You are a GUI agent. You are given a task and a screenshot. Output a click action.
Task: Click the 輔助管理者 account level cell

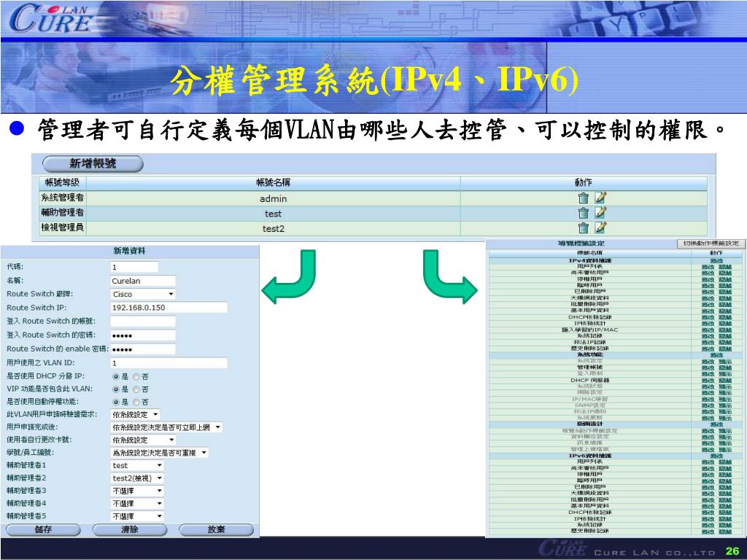tap(63, 213)
